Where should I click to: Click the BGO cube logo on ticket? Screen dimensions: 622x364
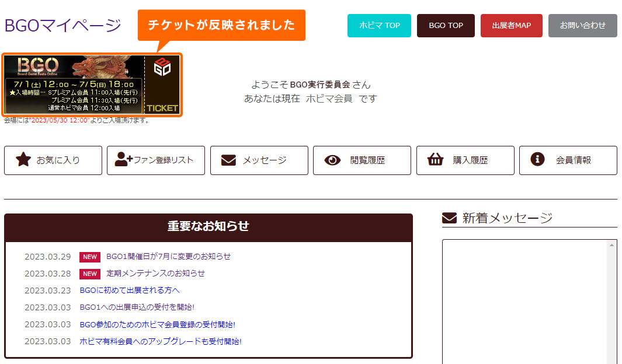(162, 67)
